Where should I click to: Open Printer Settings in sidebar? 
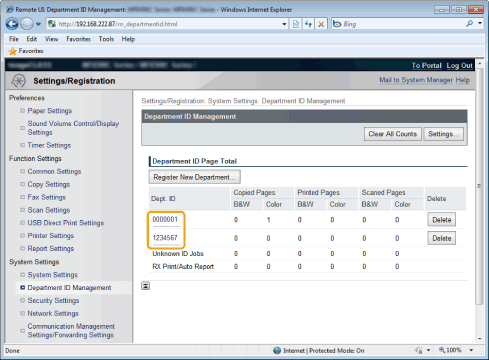[51, 236]
